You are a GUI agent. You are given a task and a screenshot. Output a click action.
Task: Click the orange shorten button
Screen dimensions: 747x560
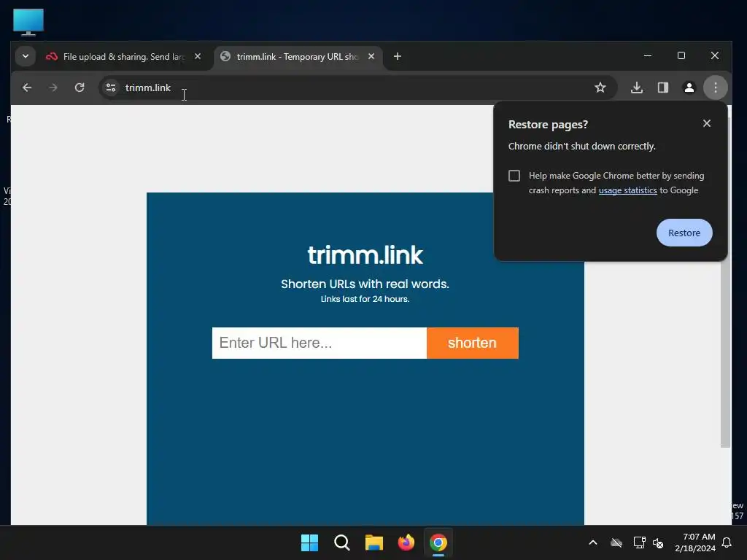click(x=472, y=343)
